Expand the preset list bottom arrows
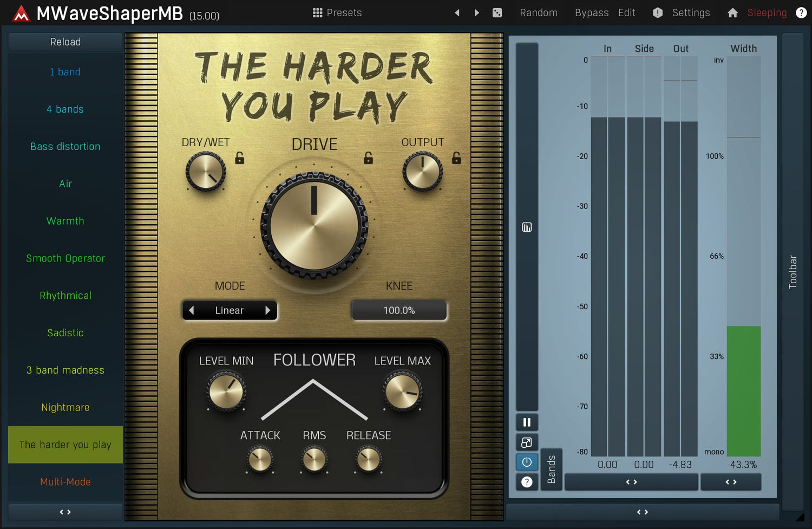812x529 pixels. coord(65,512)
